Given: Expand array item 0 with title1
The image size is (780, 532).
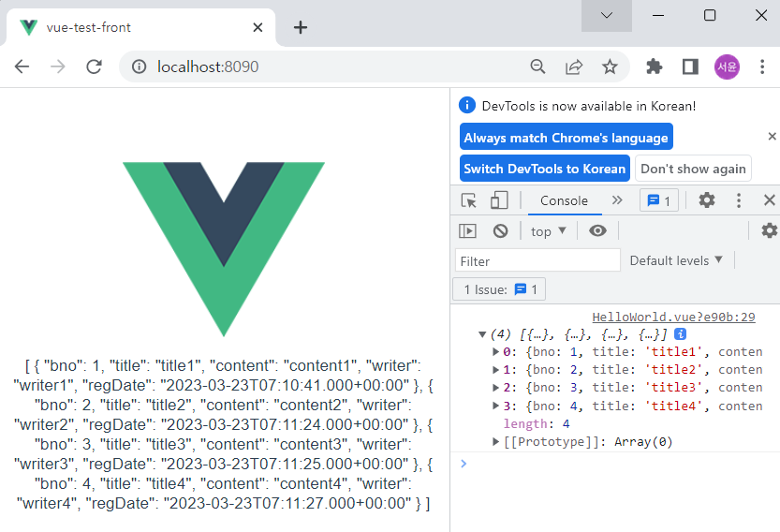Looking at the screenshot, I should point(495,352).
